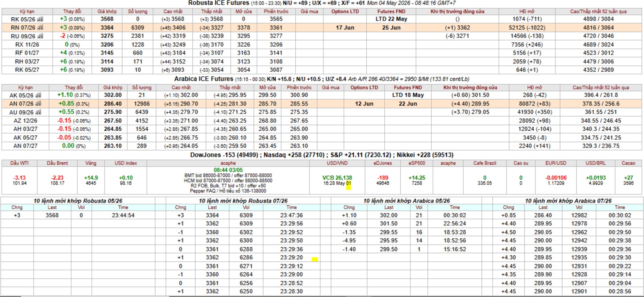Click open interest value '52125 (-1022)'

(x=527, y=28)
